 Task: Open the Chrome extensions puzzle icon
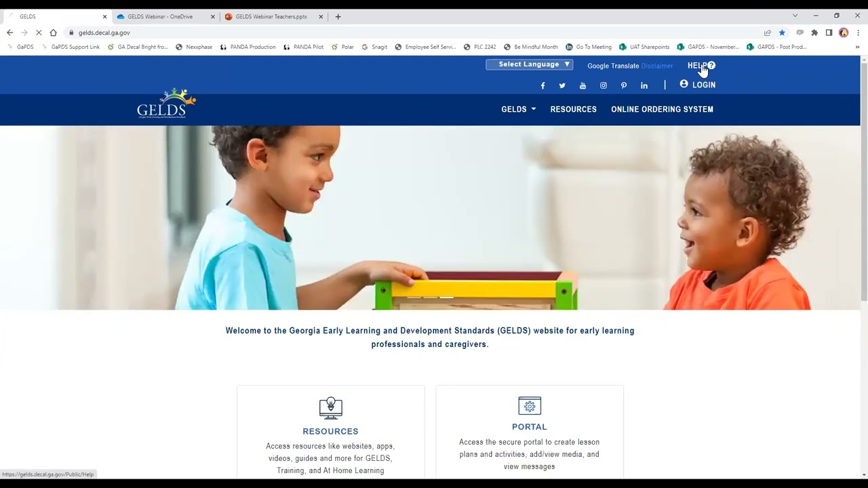[814, 33]
